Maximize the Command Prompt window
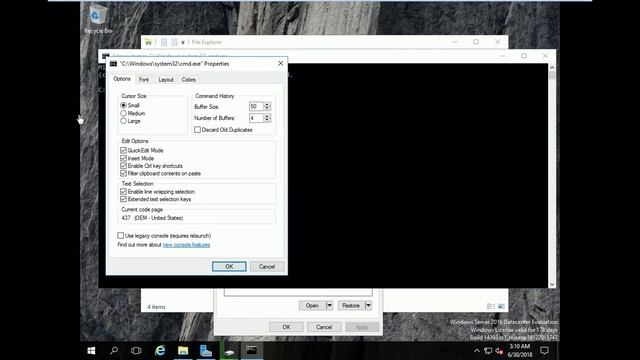This screenshot has width=640, height=360. (x=524, y=56)
